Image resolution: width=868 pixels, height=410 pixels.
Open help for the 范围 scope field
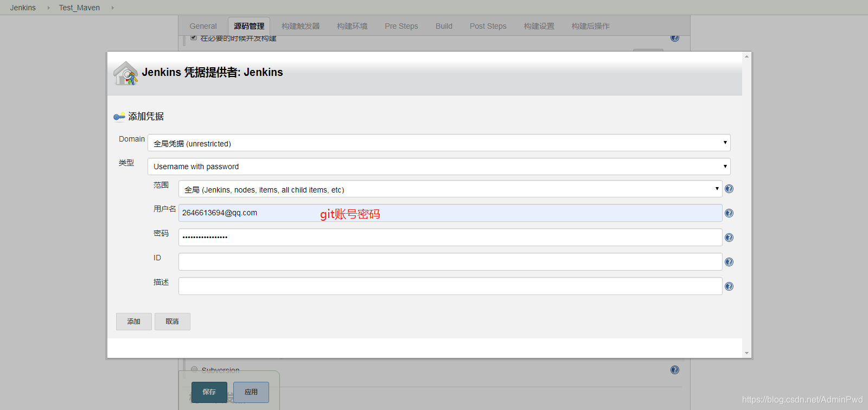pos(729,189)
